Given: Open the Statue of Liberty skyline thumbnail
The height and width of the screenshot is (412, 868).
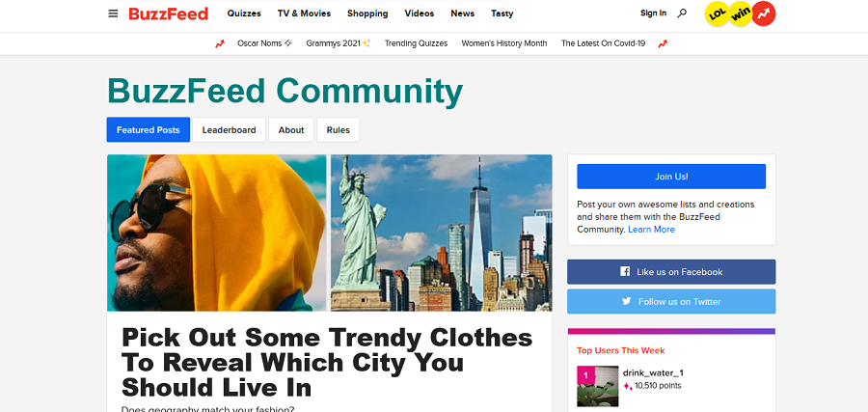Looking at the screenshot, I should click(x=441, y=233).
